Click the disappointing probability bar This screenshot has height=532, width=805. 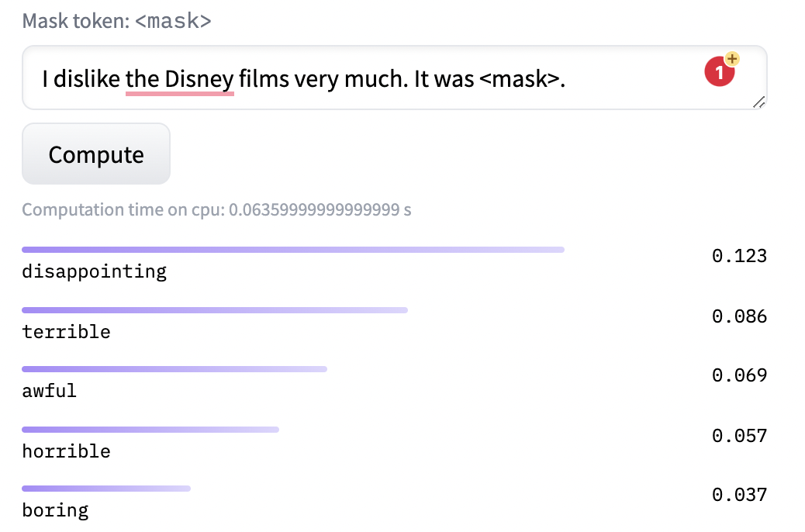pos(293,250)
